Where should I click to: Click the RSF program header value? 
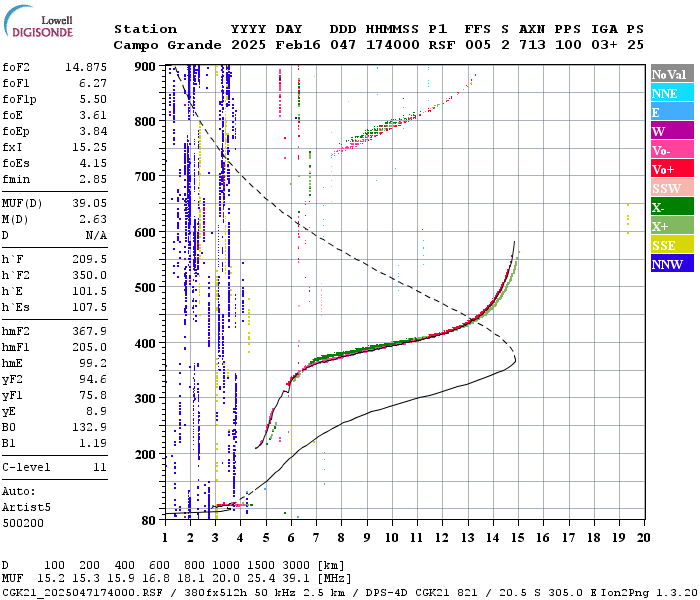pyautogui.click(x=442, y=45)
